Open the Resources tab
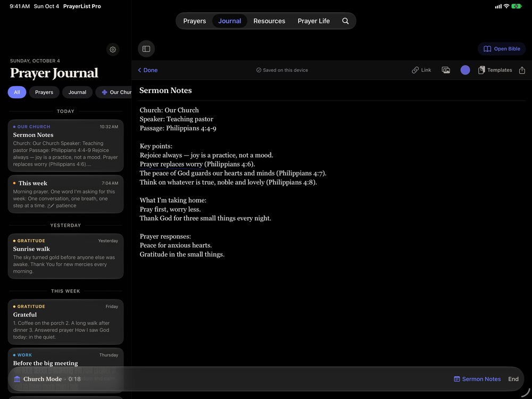532x399 pixels. (x=269, y=21)
